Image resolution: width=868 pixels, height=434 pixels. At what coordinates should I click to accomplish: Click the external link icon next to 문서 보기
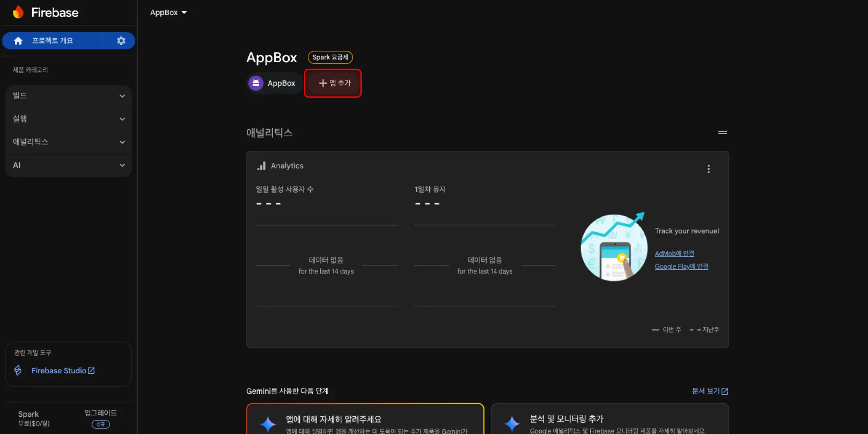(x=725, y=391)
